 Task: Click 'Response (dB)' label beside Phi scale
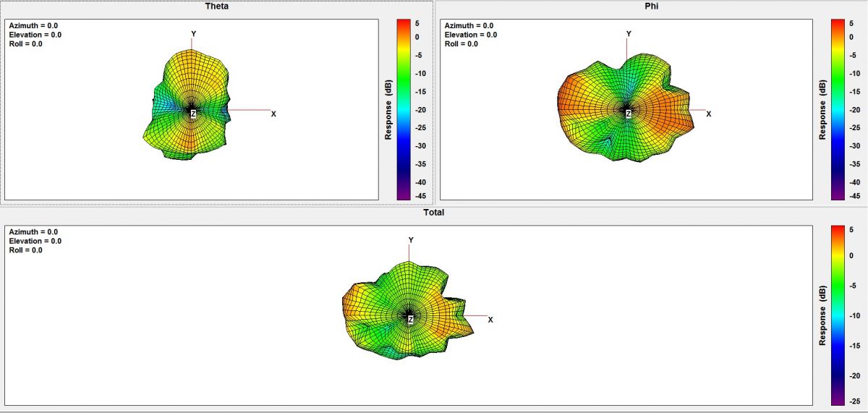pos(823,109)
